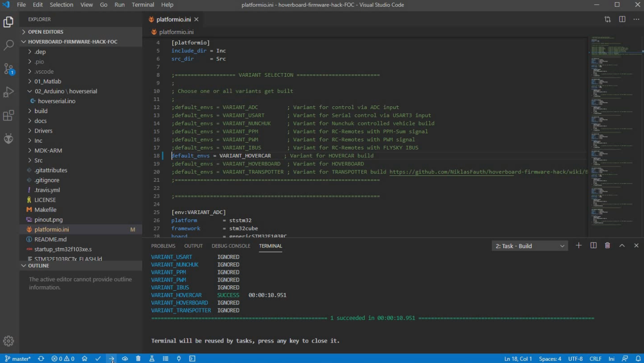
Task: Click the master* branch indicator in status bar
Action: [x=18, y=358]
